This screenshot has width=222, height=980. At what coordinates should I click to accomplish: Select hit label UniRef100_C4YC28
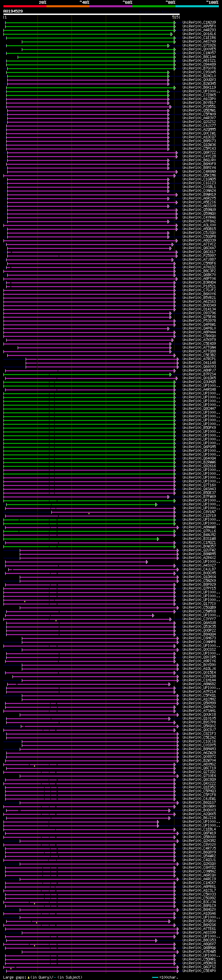[199, 156]
